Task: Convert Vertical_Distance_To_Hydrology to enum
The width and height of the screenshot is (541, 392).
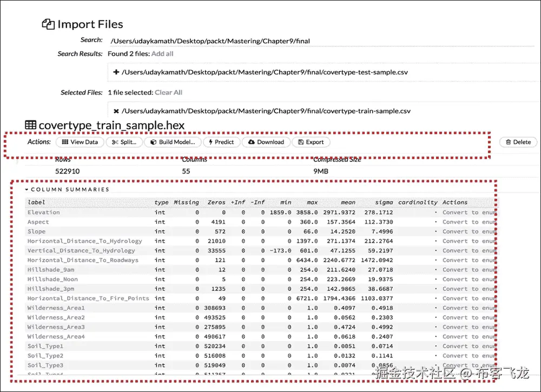Action: (x=469, y=251)
